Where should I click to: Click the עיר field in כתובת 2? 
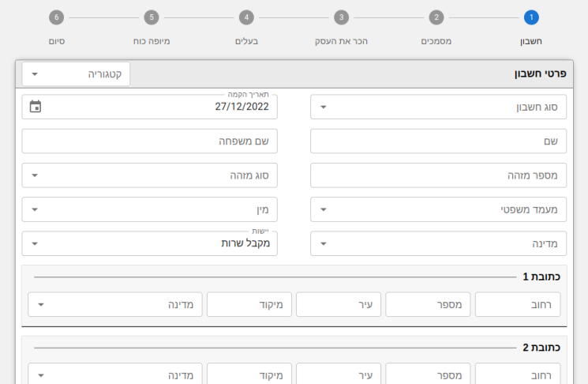(339, 374)
